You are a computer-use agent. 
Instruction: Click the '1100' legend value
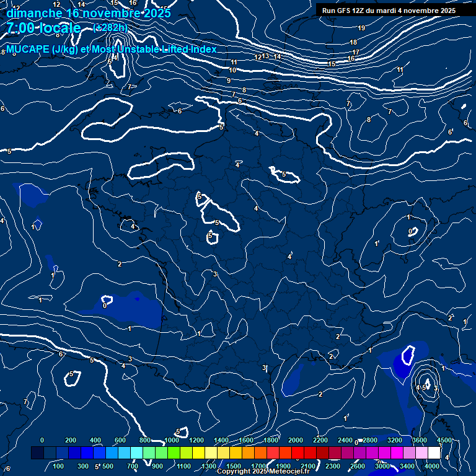point(184,466)
